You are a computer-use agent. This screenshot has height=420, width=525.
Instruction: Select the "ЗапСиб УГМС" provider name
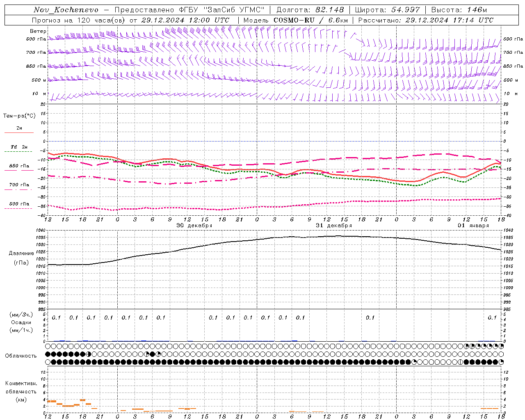tap(234, 10)
